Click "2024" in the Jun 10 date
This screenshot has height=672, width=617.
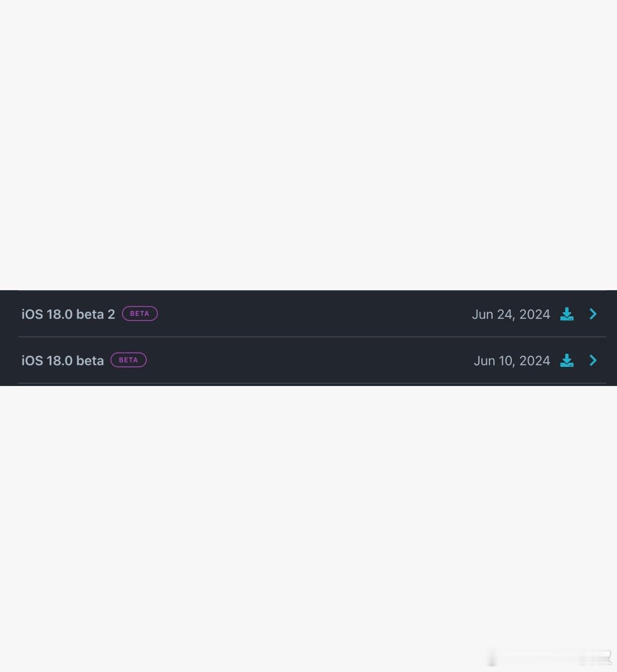(x=535, y=360)
